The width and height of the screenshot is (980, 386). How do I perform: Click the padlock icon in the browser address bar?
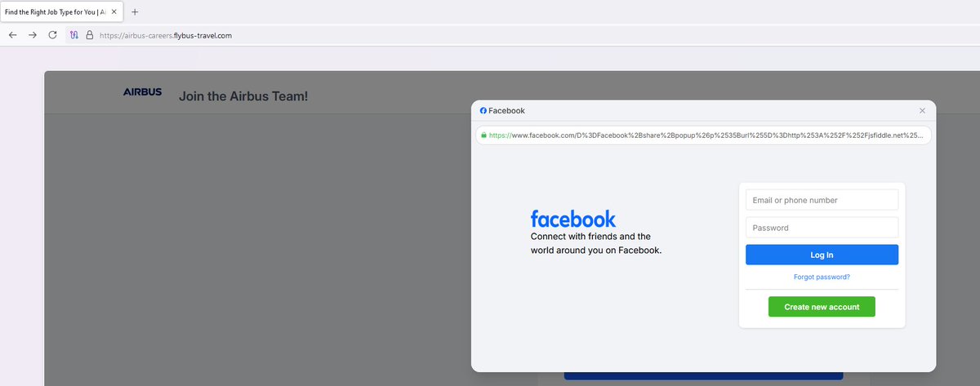point(90,35)
